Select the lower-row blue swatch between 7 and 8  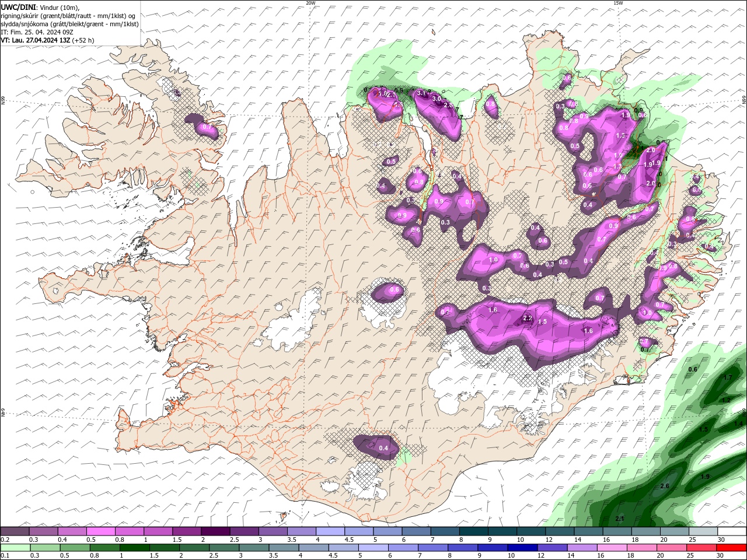point(432,548)
